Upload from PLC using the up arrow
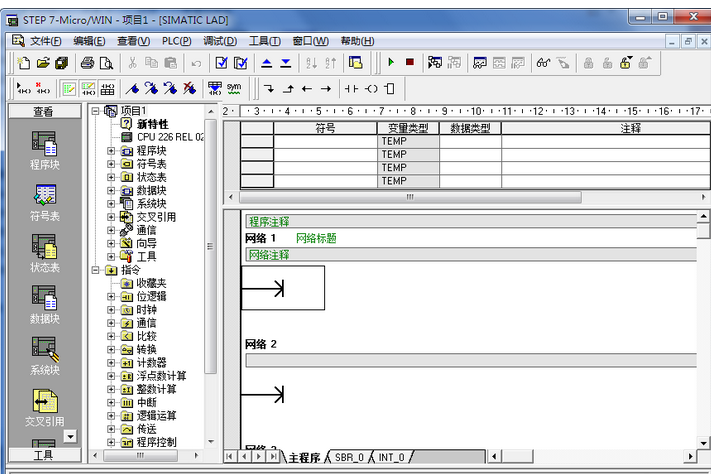Screen dimensions: 711x474 point(267,63)
